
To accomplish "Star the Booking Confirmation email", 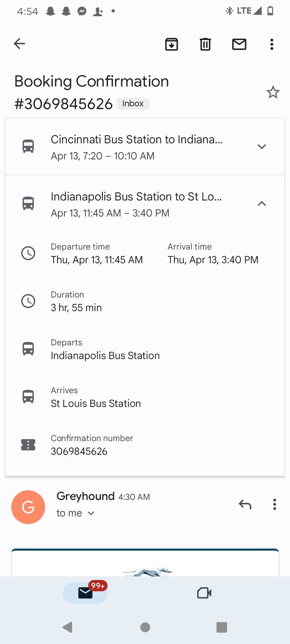I will tap(273, 93).
